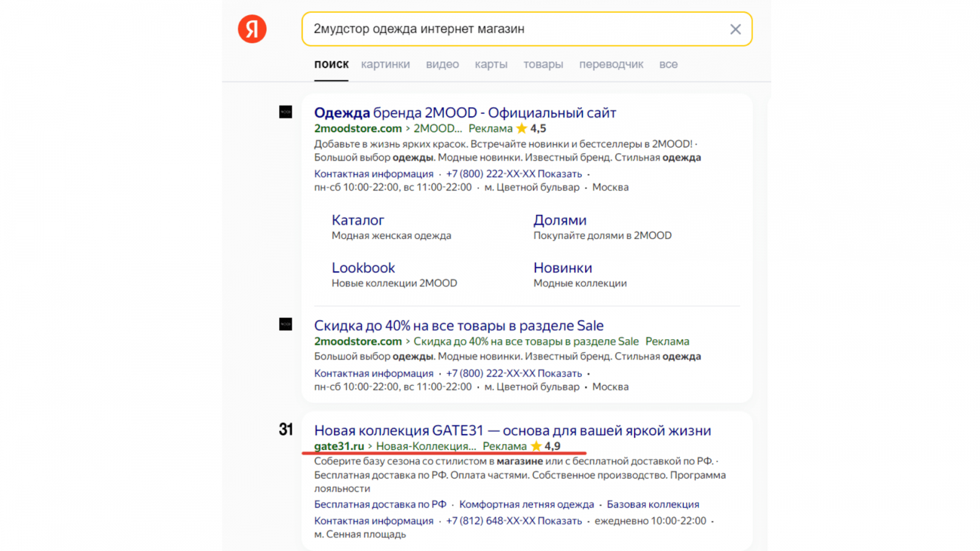This screenshot has height=551, width=980.
Task: Reveal GATE31 phone number via Показать
Action: pos(560,521)
